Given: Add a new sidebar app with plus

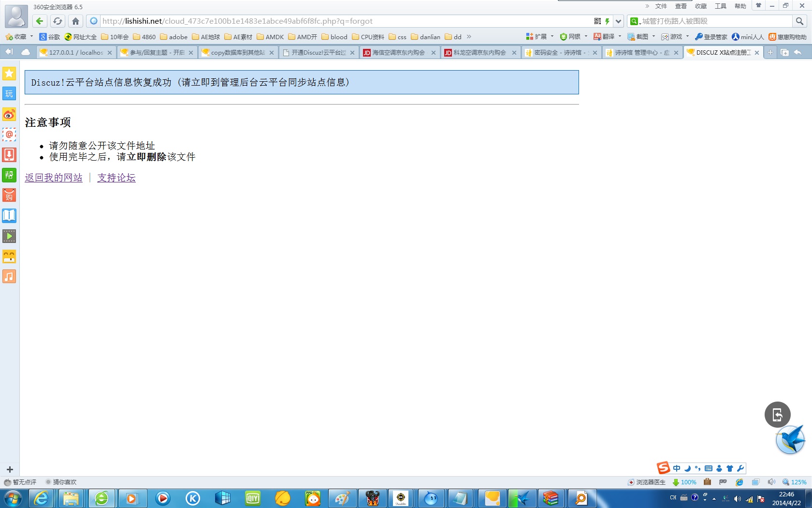Looking at the screenshot, I should pos(10,469).
